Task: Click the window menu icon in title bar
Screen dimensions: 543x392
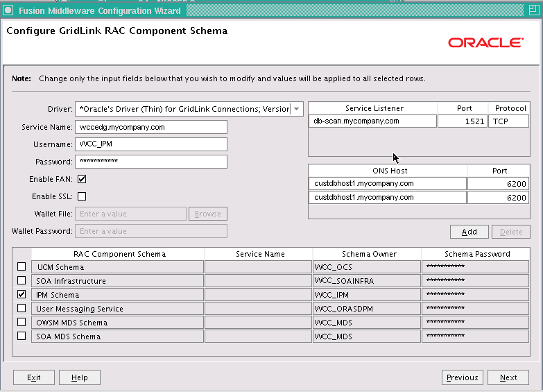Action: [8, 10]
